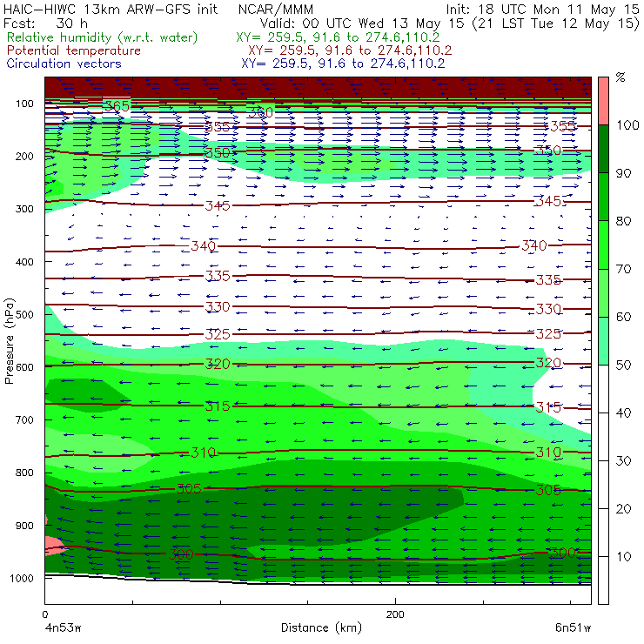This screenshot has height=644, width=644.
Task: Click the left 330 contour label
Action: click(218, 307)
